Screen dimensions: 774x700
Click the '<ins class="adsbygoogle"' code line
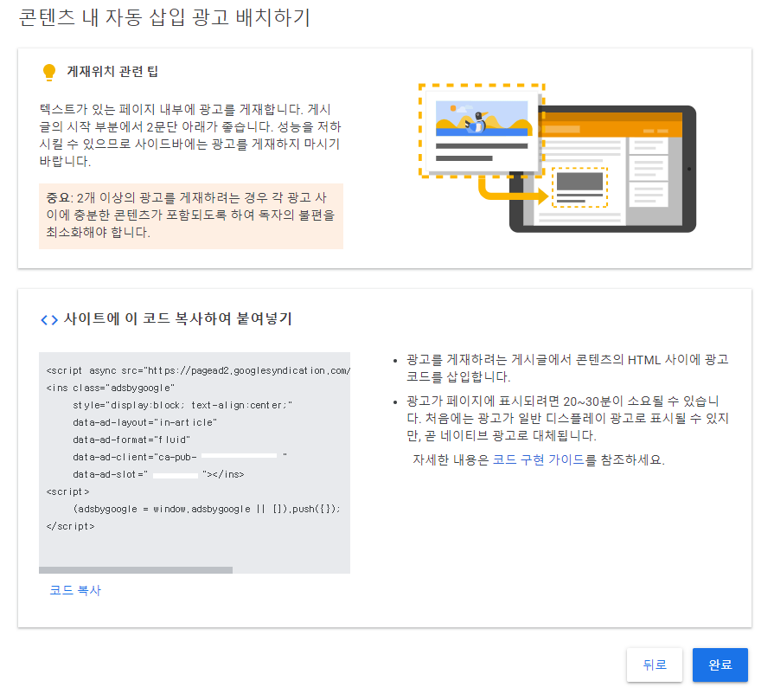click(x=111, y=388)
